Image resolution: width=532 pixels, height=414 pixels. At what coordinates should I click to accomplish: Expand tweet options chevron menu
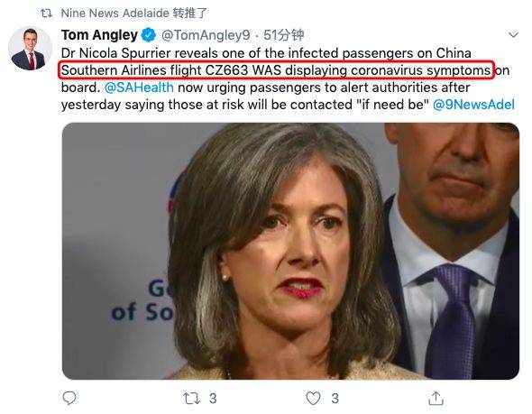pyautogui.click(x=513, y=34)
